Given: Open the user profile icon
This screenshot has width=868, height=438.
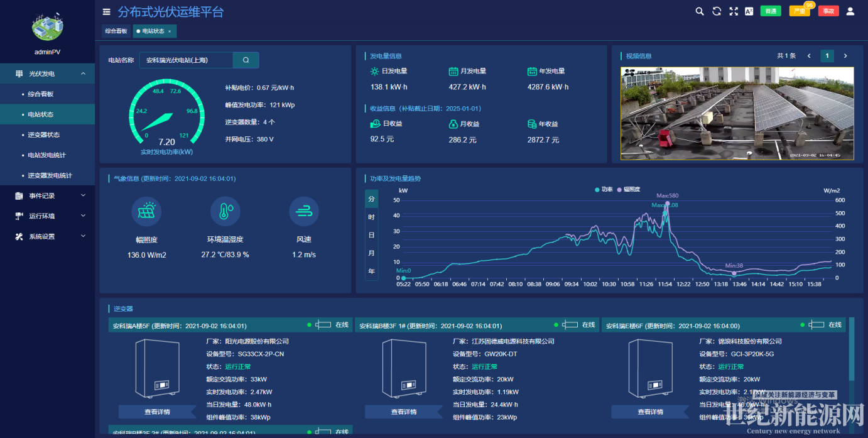Looking at the screenshot, I should point(850,11).
